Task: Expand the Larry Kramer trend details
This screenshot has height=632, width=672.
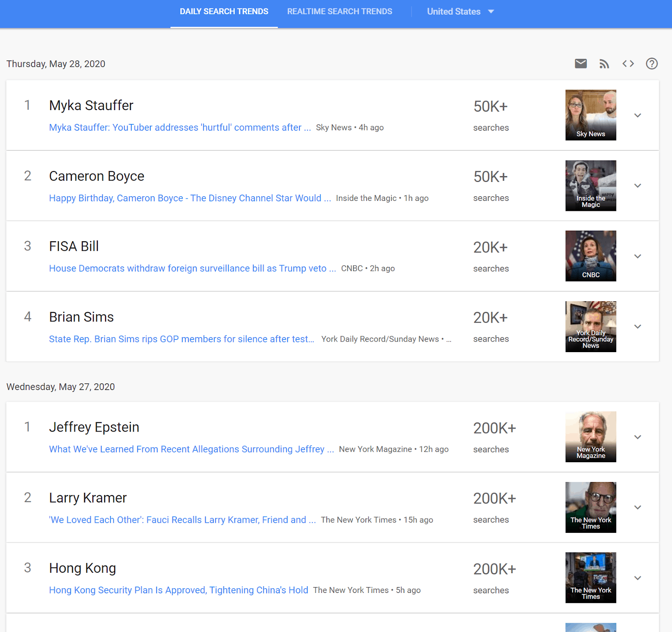Action: click(638, 507)
